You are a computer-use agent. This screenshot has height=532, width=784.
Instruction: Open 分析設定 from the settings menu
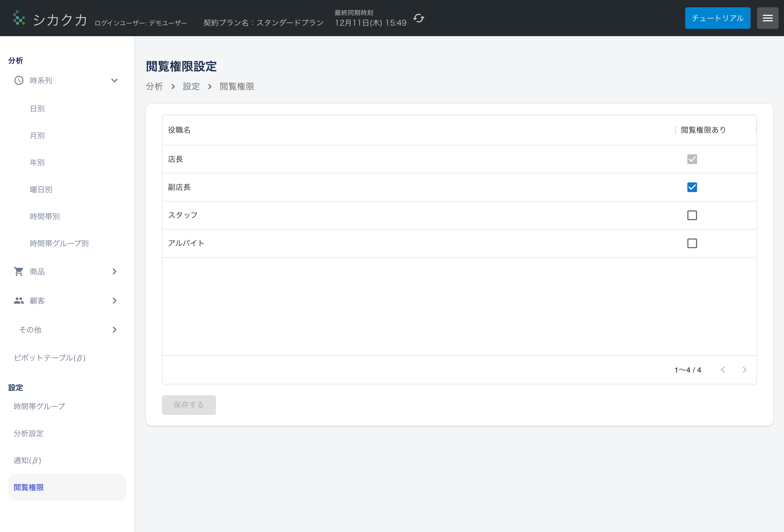(28, 434)
